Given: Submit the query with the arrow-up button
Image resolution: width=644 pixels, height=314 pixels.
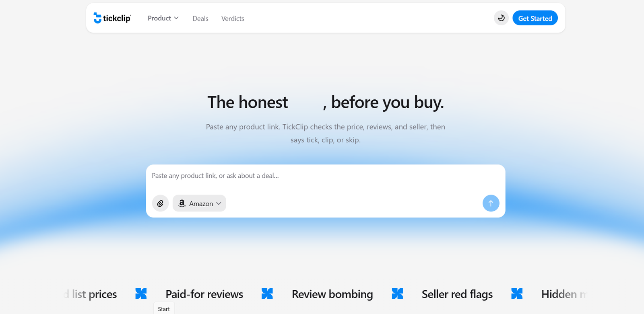Looking at the screenshot, I should (491, 203).
